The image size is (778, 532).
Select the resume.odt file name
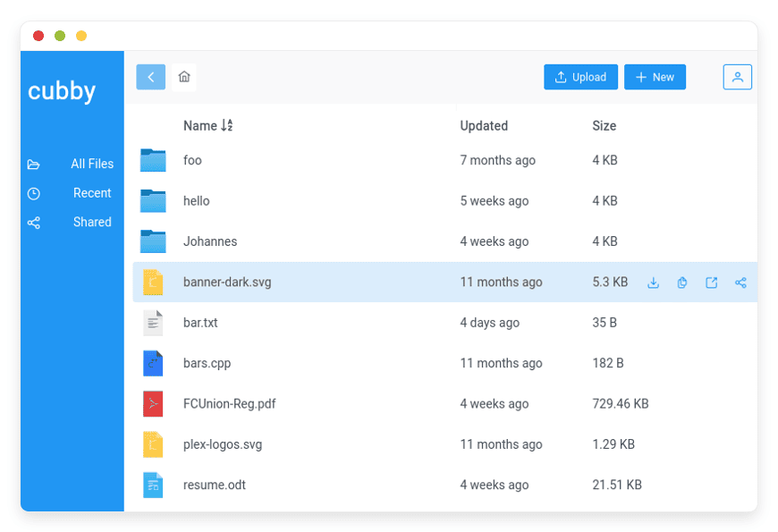[x=215, y=485]
